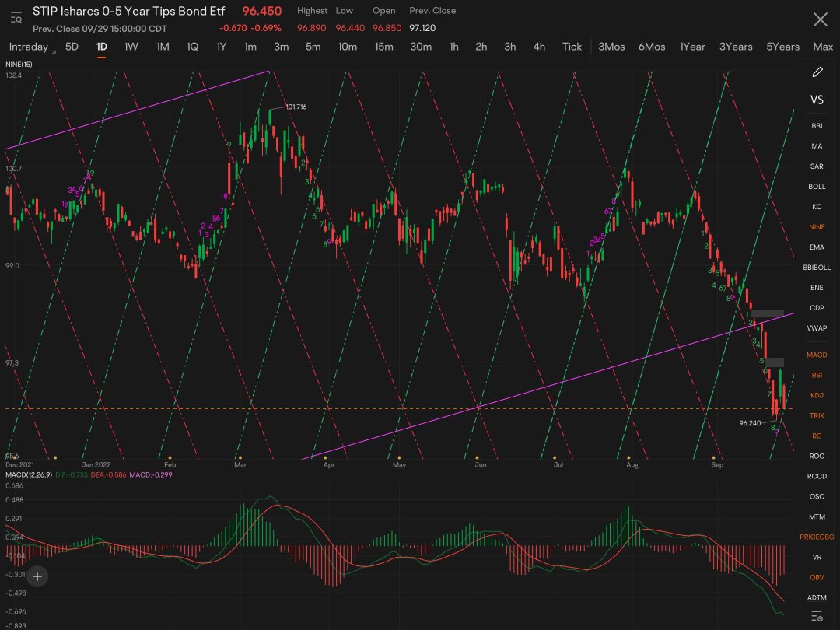This screenshot has width=840, height=630.
Task: Select the 1D timeframe tab
Action: (101, 47)
